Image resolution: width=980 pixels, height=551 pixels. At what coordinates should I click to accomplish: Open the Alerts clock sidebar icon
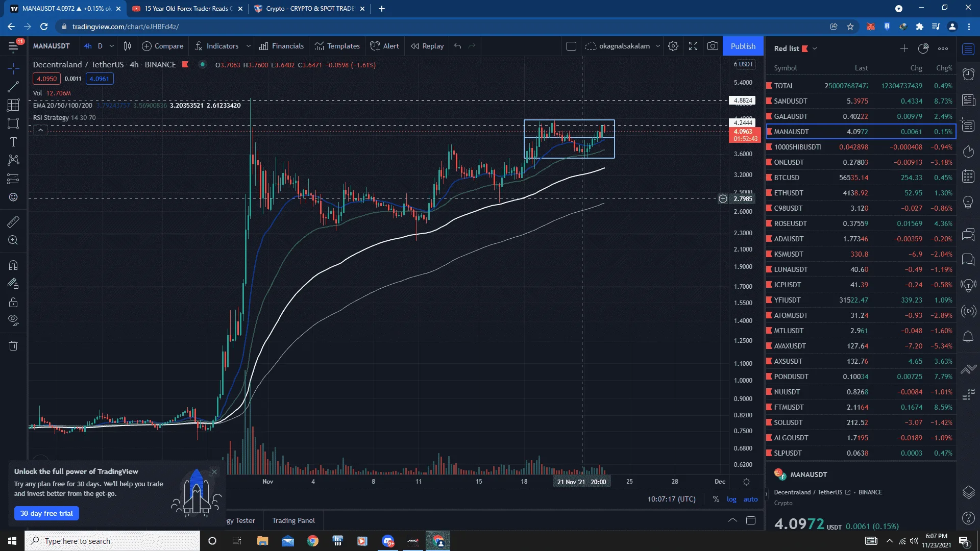click(x=968, y=74)
